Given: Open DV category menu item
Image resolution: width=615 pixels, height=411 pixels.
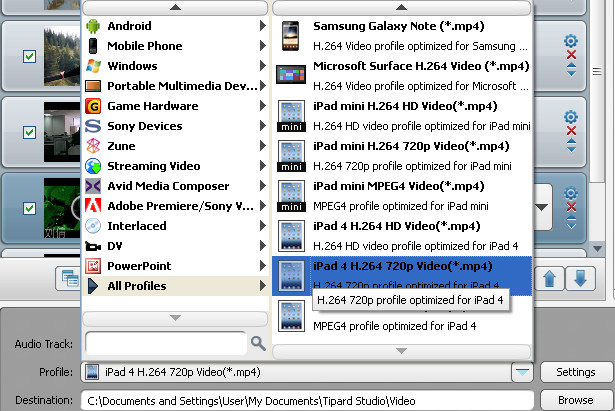Looking at the screenshot, I should (x=175, y=246).
